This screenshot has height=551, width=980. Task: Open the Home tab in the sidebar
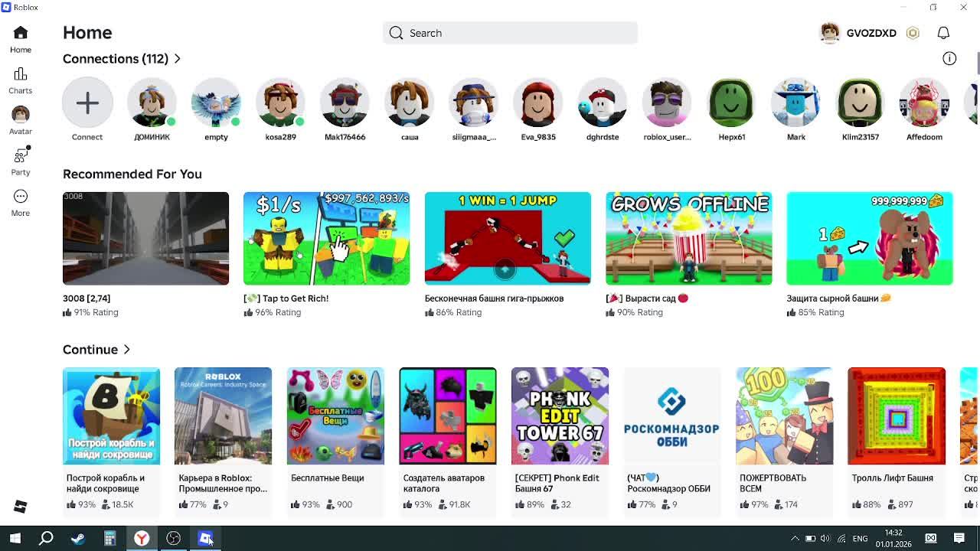[x=21, y=39]
